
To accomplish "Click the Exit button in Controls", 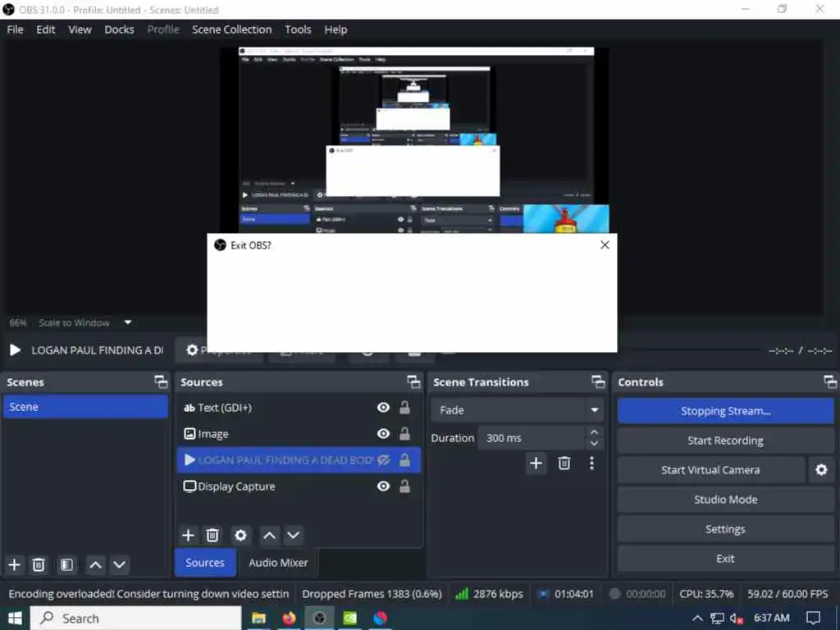I will coord(725,558).
